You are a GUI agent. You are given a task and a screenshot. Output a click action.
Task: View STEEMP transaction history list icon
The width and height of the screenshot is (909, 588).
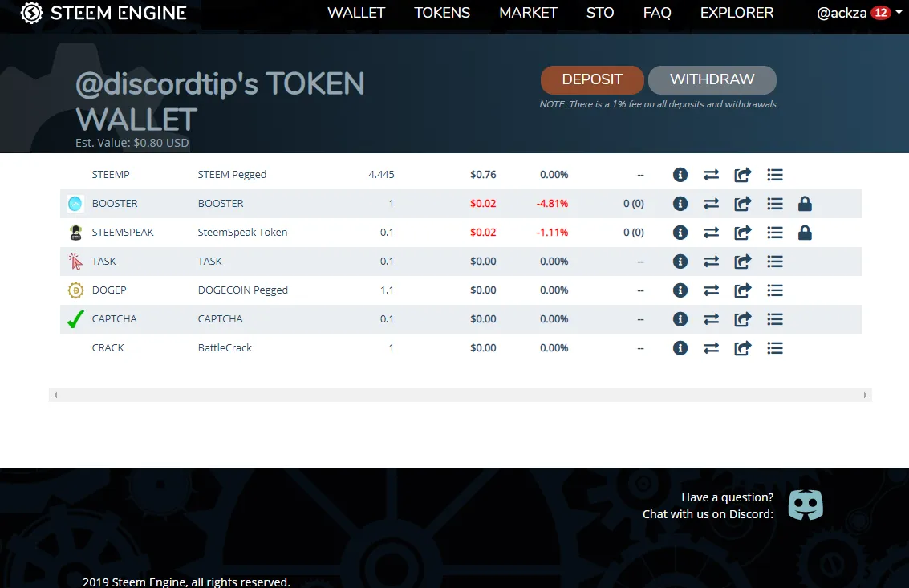click(x=775, y=175)
